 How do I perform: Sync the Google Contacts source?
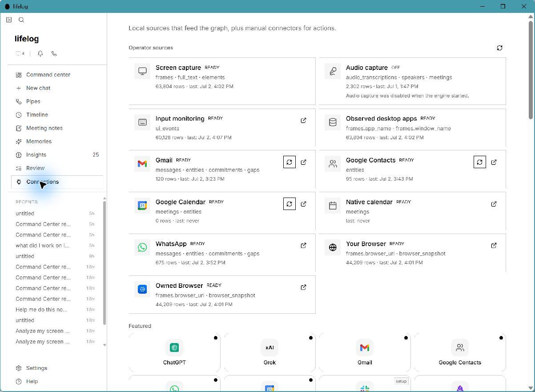(x=480, y=162)
